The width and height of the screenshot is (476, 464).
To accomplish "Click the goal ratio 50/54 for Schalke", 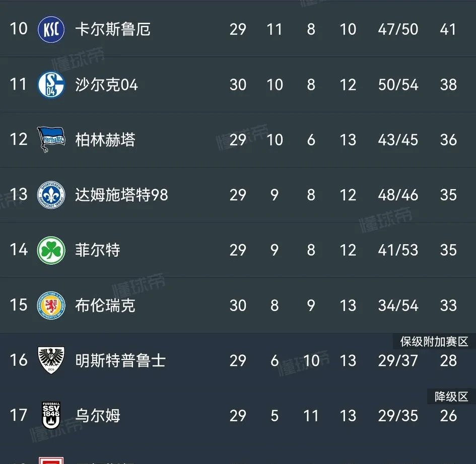I will 397,85.
